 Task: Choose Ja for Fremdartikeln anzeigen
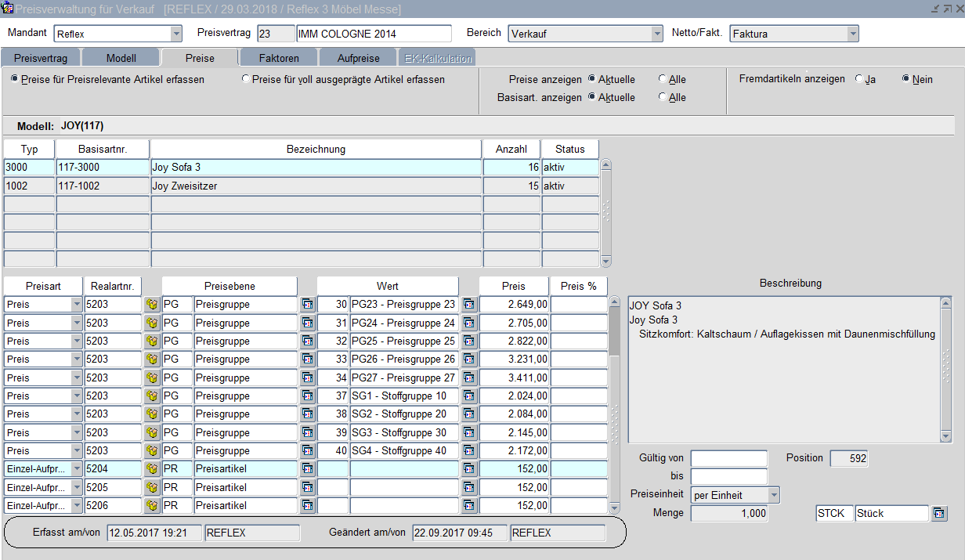click(x=859, y=79)
